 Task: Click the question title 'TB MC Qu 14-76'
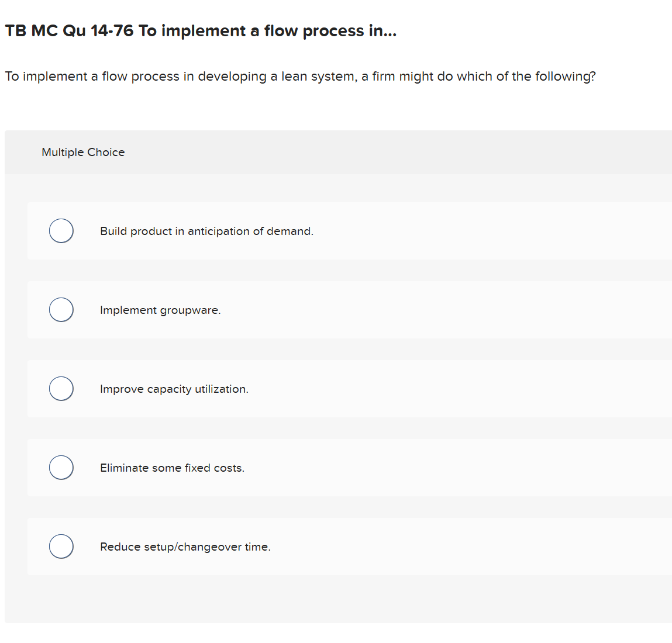coord(201,31)
